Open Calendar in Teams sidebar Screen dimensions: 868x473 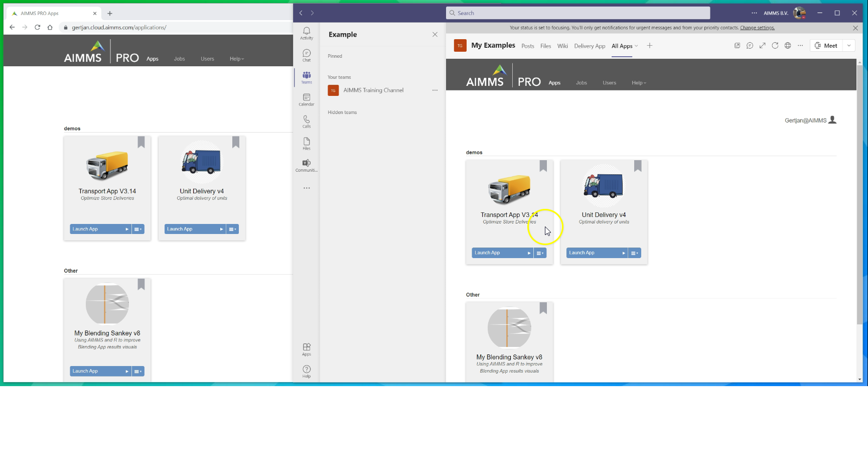click(x=307, y=99)
